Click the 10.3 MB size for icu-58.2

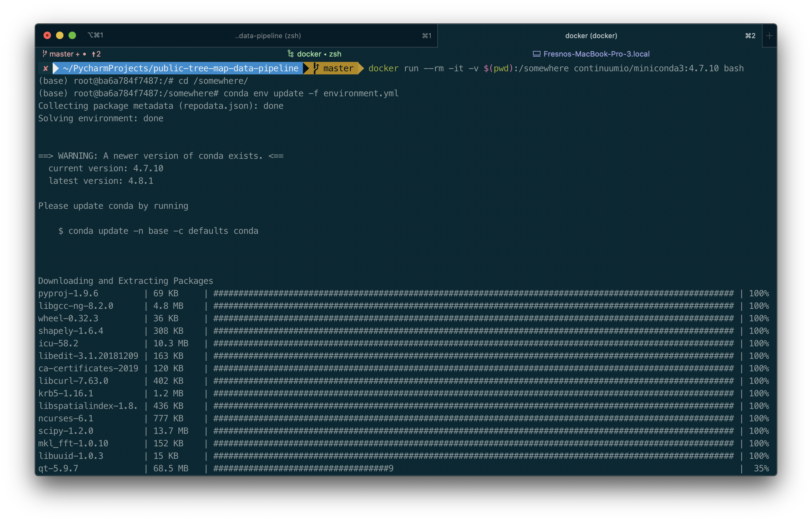[170, 344]
